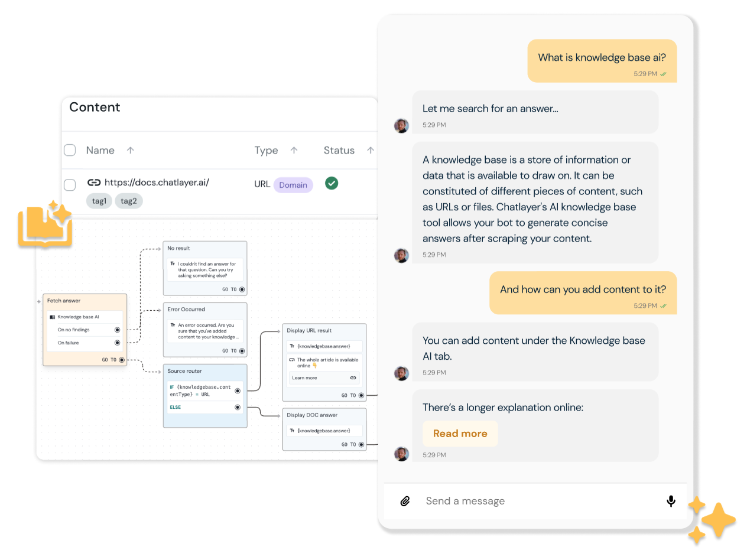Click the link icon beside docs.chatlayer.ai
Screen dimensions: 747x560
tap(93, 183)
